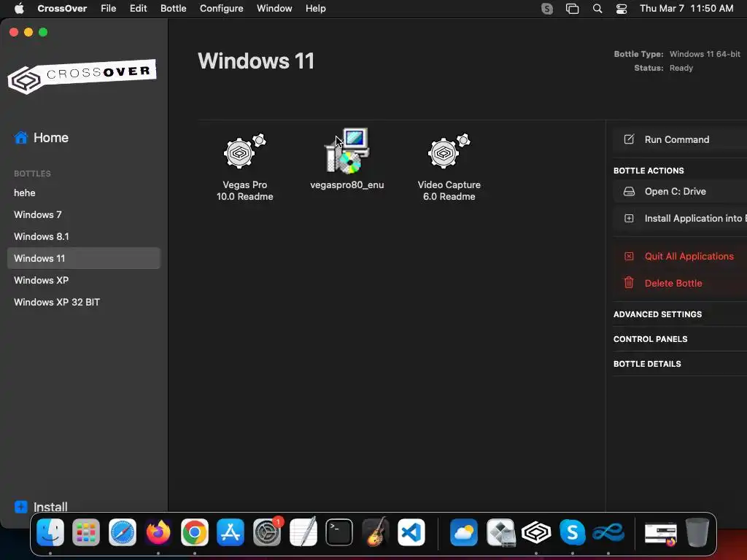Screen dimensions: 747x560
Task: Open Safari from the Dock
Action: click(x=123, y=532)
